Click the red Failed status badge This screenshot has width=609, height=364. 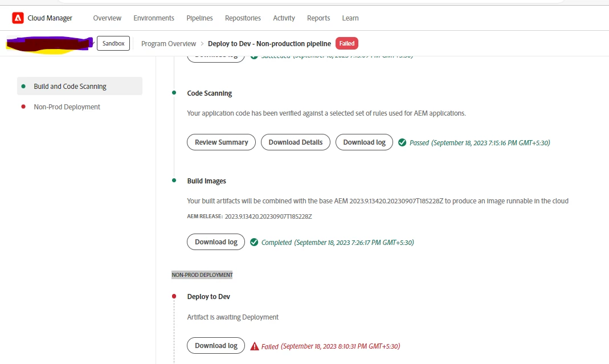pyautogui.click(x=347, y=43)
